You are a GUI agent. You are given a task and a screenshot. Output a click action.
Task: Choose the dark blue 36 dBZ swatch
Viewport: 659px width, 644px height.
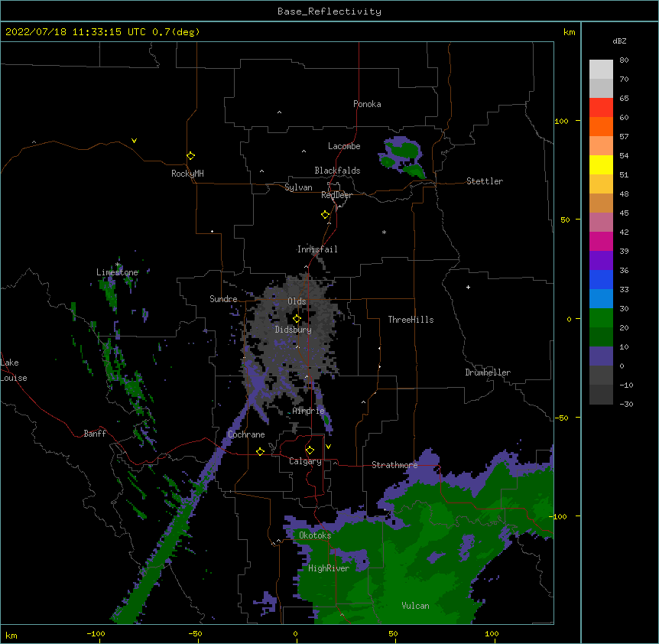pos(601,279)
